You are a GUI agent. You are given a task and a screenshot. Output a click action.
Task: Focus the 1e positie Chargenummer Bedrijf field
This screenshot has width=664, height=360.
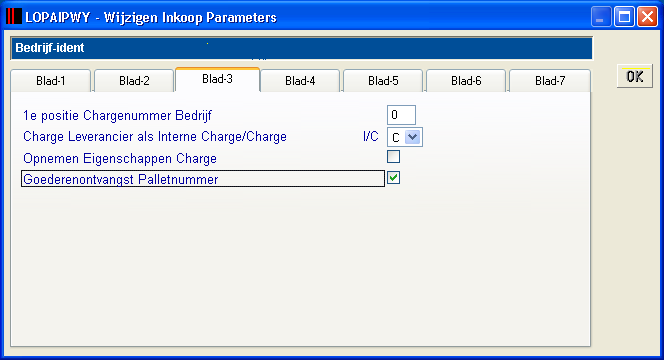401,115
